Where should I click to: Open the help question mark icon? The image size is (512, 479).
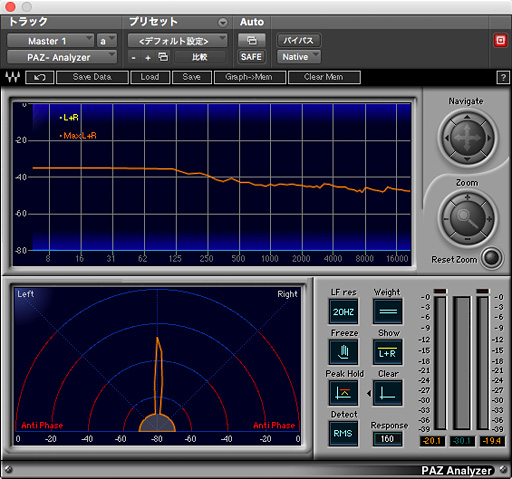click(503, 77)
